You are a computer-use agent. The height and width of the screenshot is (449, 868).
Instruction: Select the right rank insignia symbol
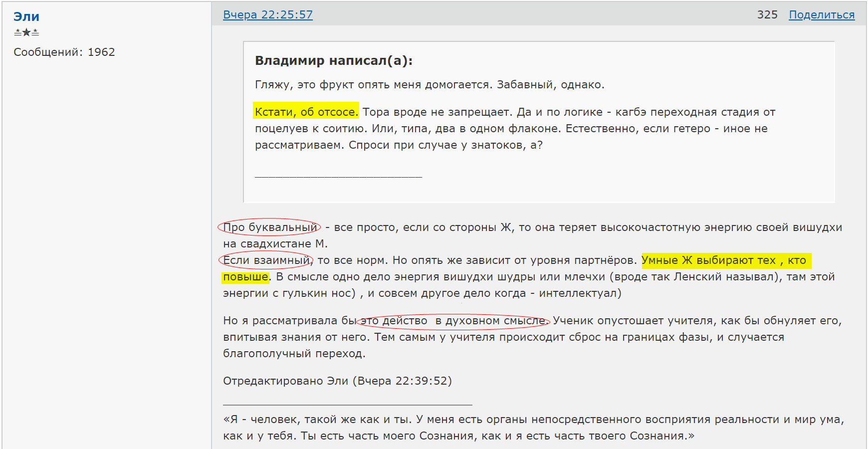[35, 31]
